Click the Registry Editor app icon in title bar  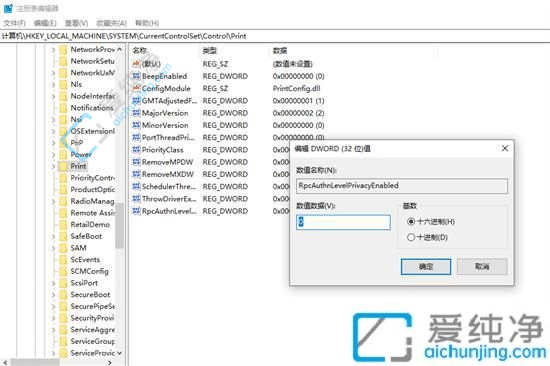coord(8,8)
